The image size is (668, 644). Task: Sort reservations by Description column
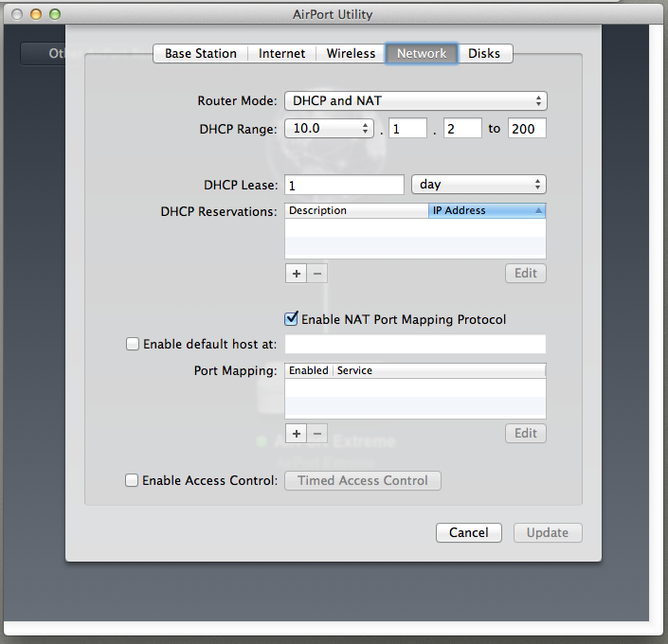(356, 211)
